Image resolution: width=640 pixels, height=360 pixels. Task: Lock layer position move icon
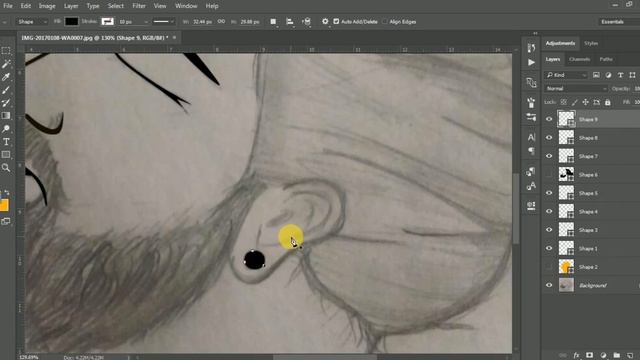tap(586, 102)
